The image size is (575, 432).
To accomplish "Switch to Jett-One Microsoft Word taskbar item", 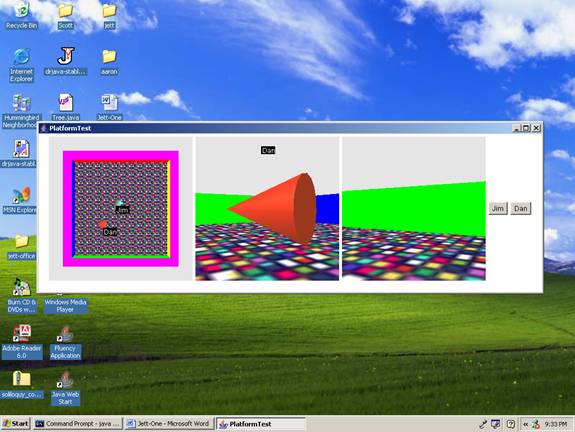I will [x=169, y=424].
